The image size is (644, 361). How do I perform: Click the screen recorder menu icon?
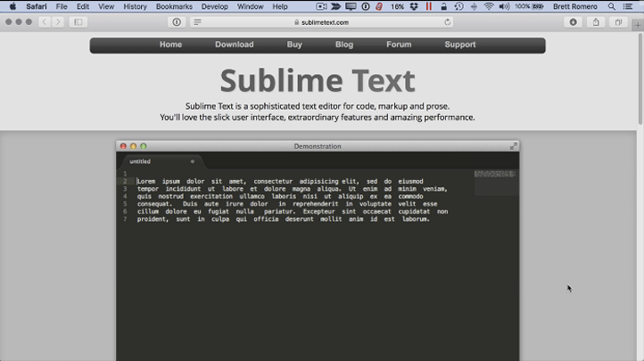click(x=321, y=6)
